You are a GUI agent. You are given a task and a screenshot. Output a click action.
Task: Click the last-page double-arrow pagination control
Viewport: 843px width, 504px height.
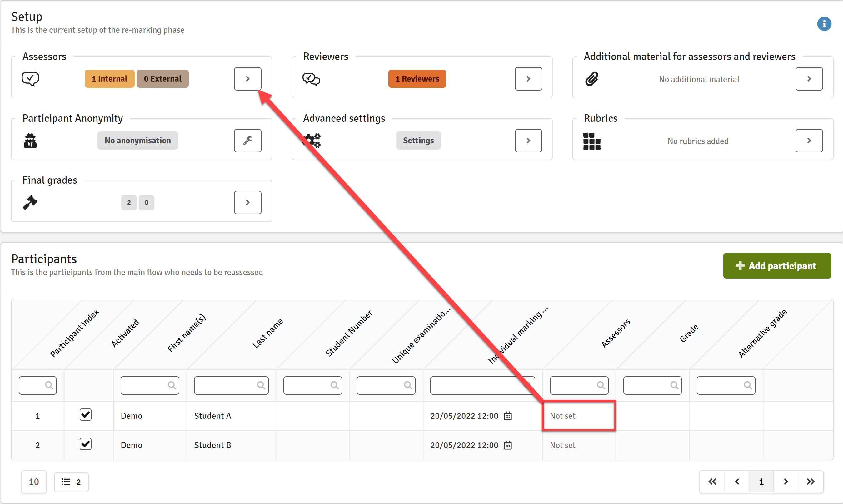(x=811, y=482)
